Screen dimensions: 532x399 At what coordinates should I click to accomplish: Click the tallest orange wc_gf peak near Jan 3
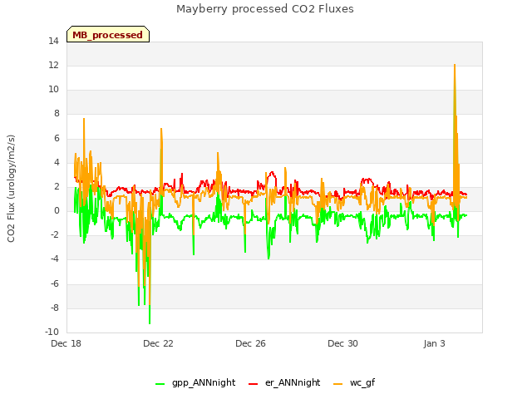coord(455,65)
